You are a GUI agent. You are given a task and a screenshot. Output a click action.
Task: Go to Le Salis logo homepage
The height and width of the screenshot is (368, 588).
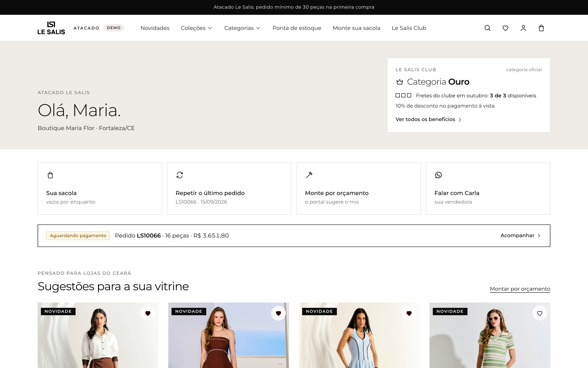point(51,28)
